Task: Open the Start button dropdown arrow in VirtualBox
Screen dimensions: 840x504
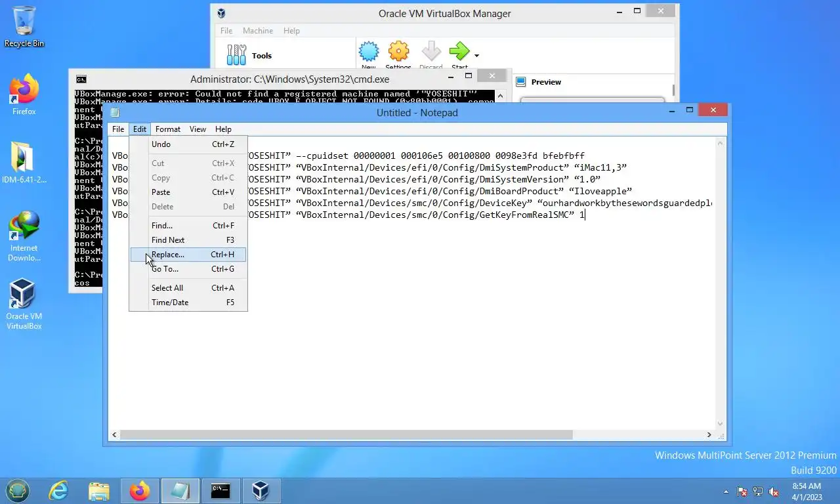Action: pos(476,55)
